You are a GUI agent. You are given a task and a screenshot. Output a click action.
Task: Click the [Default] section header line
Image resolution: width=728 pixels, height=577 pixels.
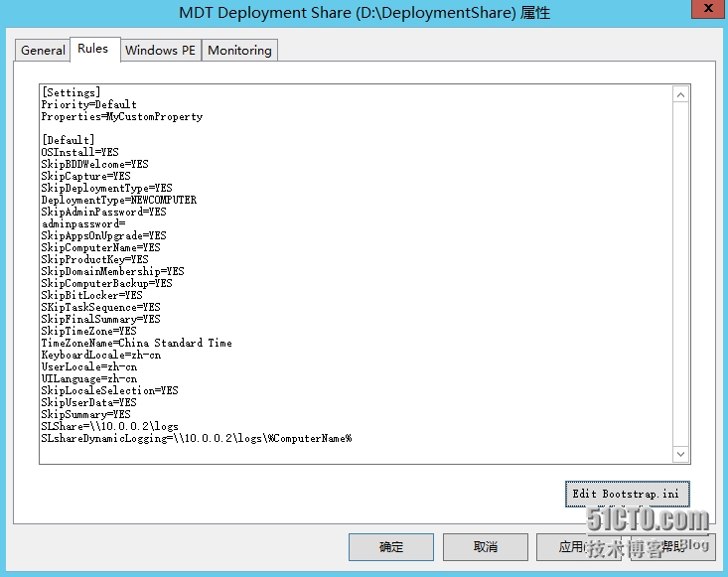coord(68,140)
